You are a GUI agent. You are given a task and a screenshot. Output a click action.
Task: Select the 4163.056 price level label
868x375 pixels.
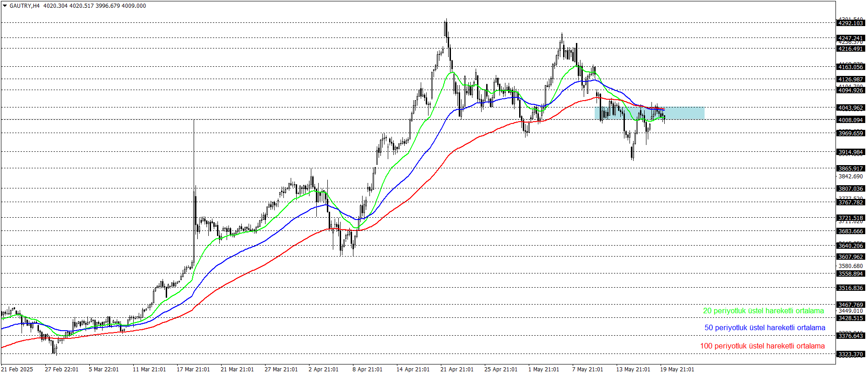pos(851,67)
